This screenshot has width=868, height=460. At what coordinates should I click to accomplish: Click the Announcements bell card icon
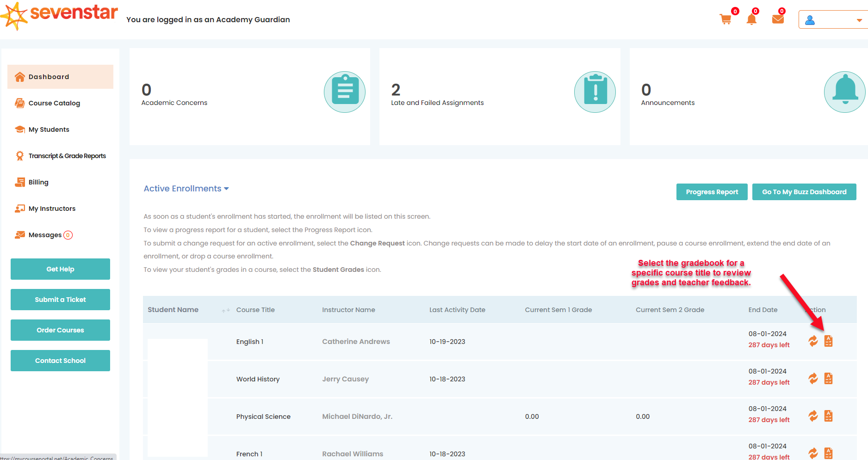pyautogui.click(x=844, y=92)
